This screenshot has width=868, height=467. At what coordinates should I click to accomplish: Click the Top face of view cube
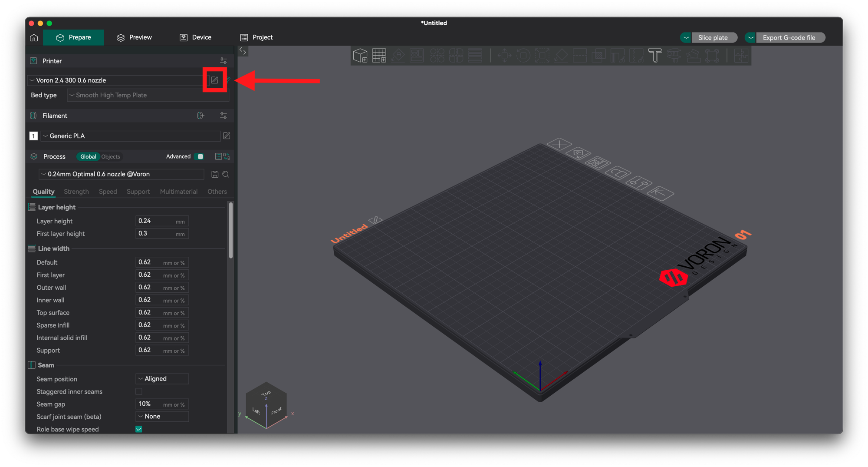point(266,394)
